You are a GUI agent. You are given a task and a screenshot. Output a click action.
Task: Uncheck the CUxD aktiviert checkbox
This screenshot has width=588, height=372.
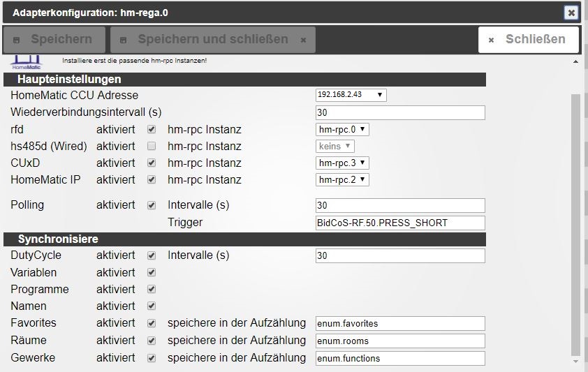point(152,163)
